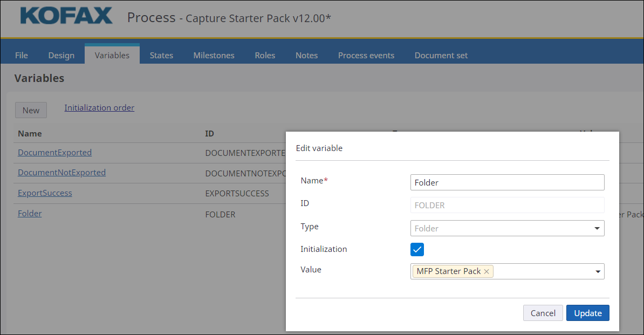Click the New variable button
Image resolution: width=644 pixels, height=335 pixels.
pos(31,110)
